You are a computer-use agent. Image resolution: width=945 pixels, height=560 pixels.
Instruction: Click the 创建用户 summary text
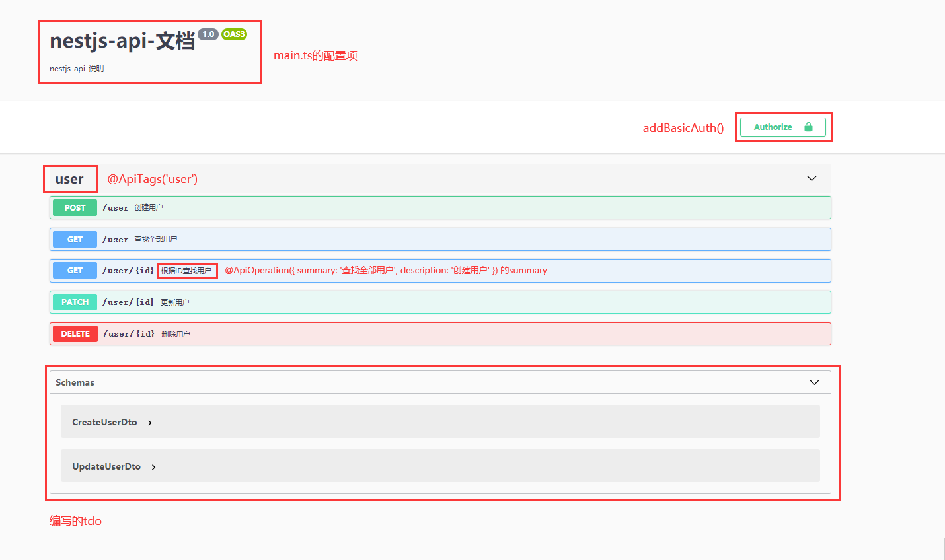pos(149,207)
